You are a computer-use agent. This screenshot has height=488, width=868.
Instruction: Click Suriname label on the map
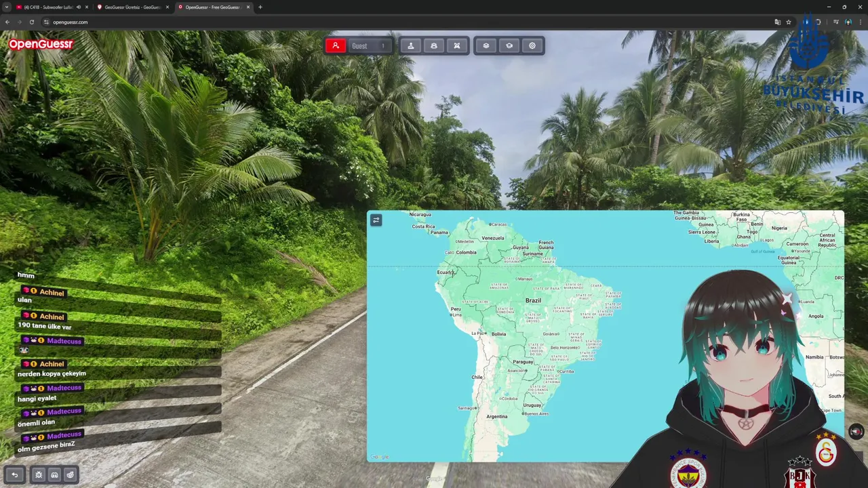[532, 253]
